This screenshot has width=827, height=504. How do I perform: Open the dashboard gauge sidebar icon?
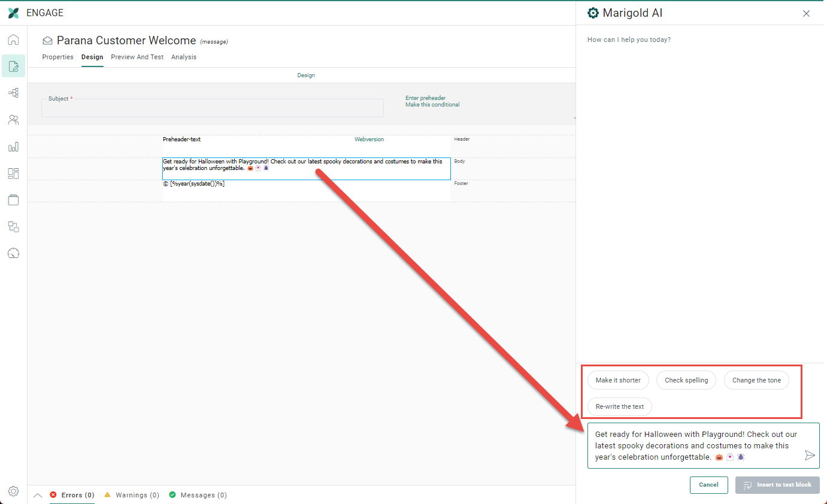point(13,253)
